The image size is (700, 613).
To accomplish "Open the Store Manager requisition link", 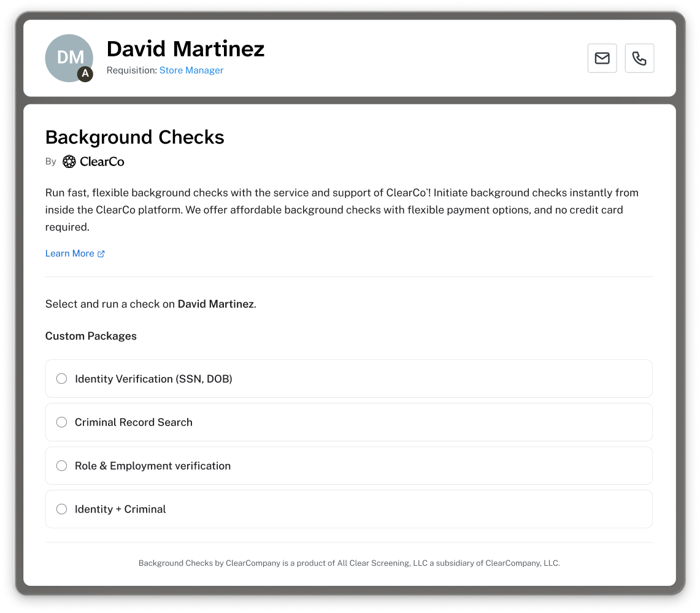I will 191,70.
